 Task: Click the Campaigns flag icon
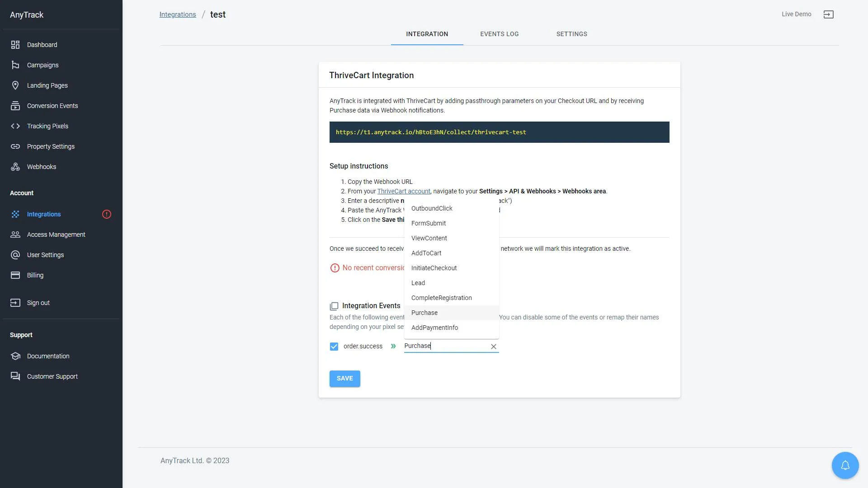tap(15, 65)
